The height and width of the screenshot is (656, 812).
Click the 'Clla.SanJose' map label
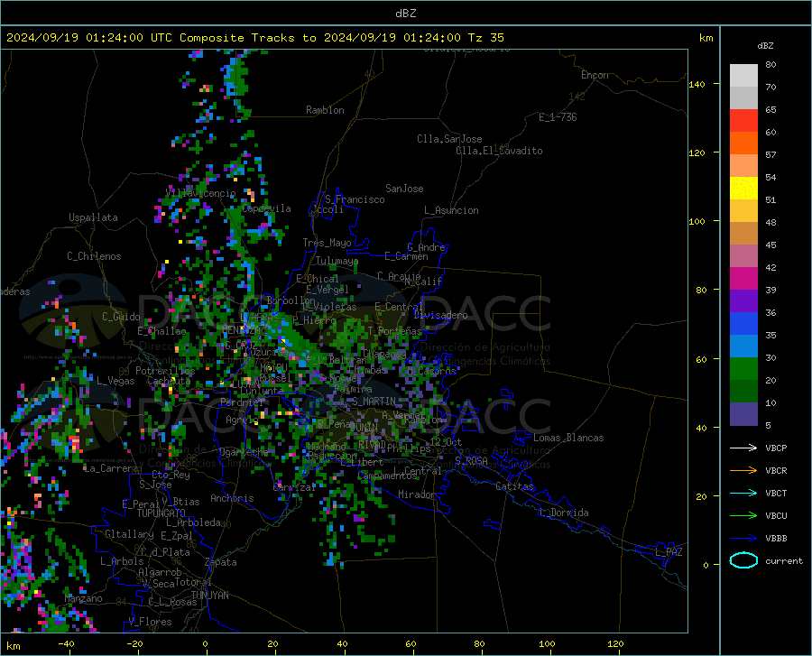pos(449,139)
